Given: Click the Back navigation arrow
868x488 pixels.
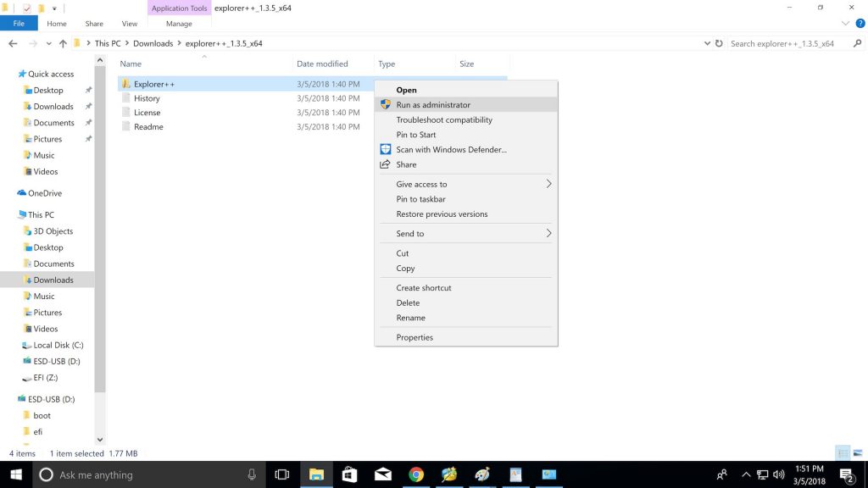Looking at the screenshot, I should [13, 43].
